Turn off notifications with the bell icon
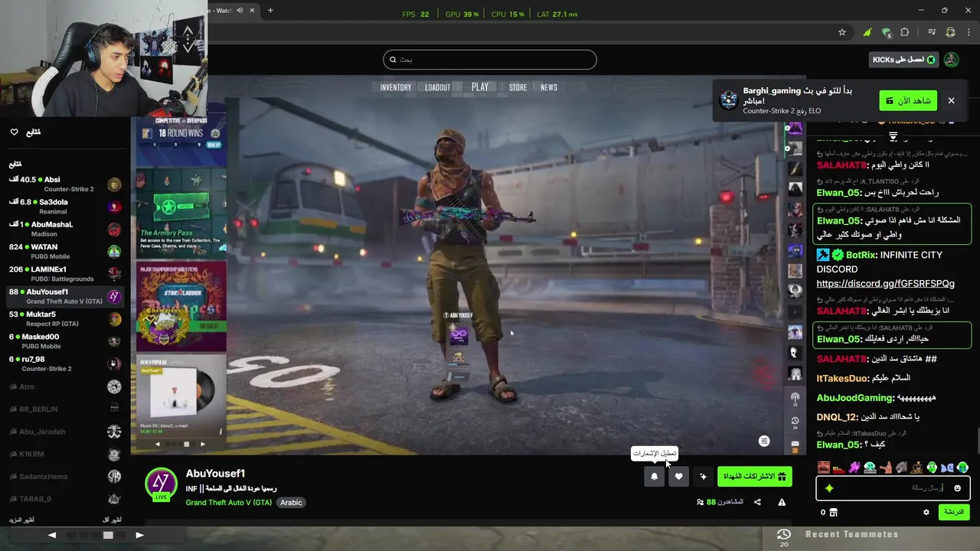980x551 pixels. click(x=654, y=477)
